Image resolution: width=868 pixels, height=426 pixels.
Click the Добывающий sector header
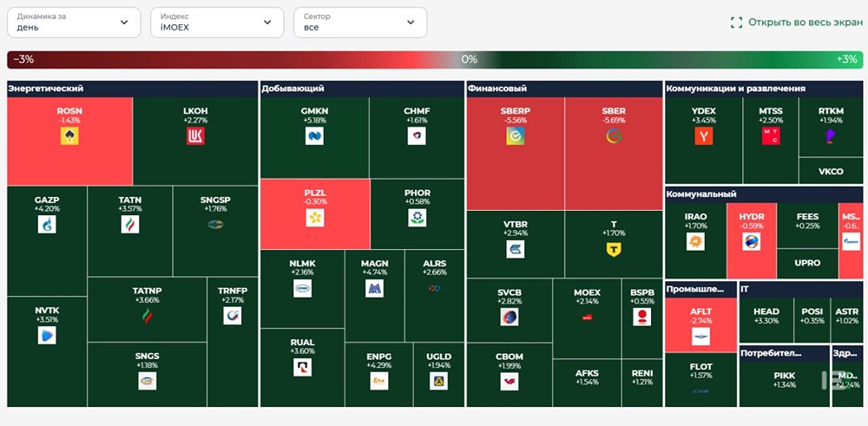point(362,88)
